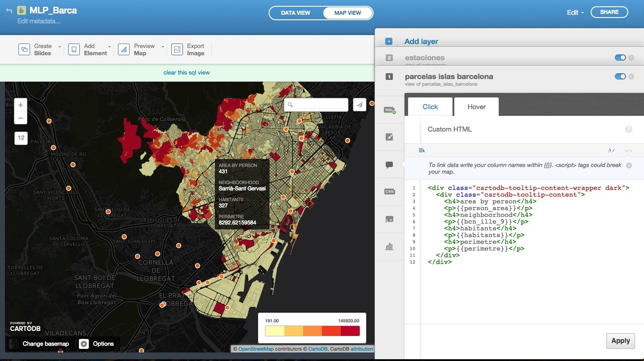Open the Add Element dropdown
Screen dimensions: 644x361
[x=96, y=49]
